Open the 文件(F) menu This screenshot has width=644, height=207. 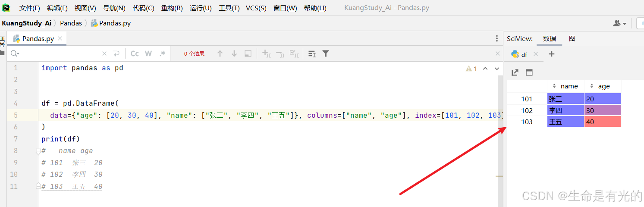29,8
